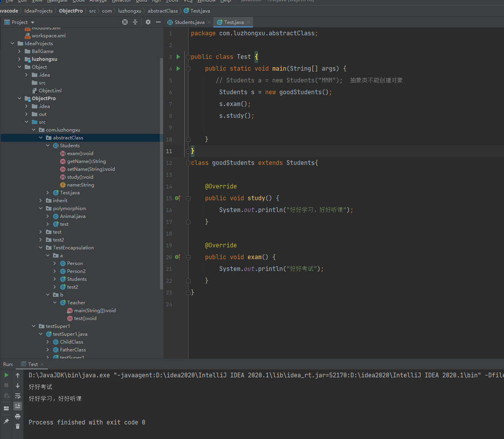This screenshot has width=504, height=439.
Task: Expand the out folder
Action: pos(27,114)
